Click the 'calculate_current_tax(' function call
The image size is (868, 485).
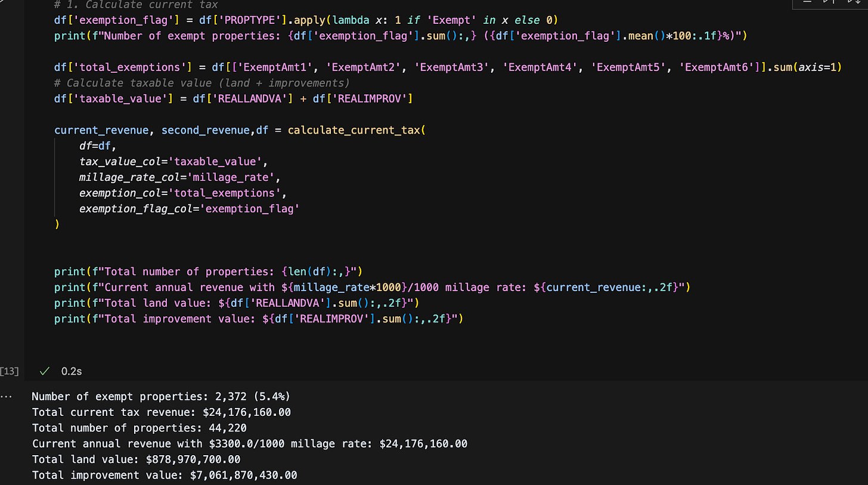356,130
